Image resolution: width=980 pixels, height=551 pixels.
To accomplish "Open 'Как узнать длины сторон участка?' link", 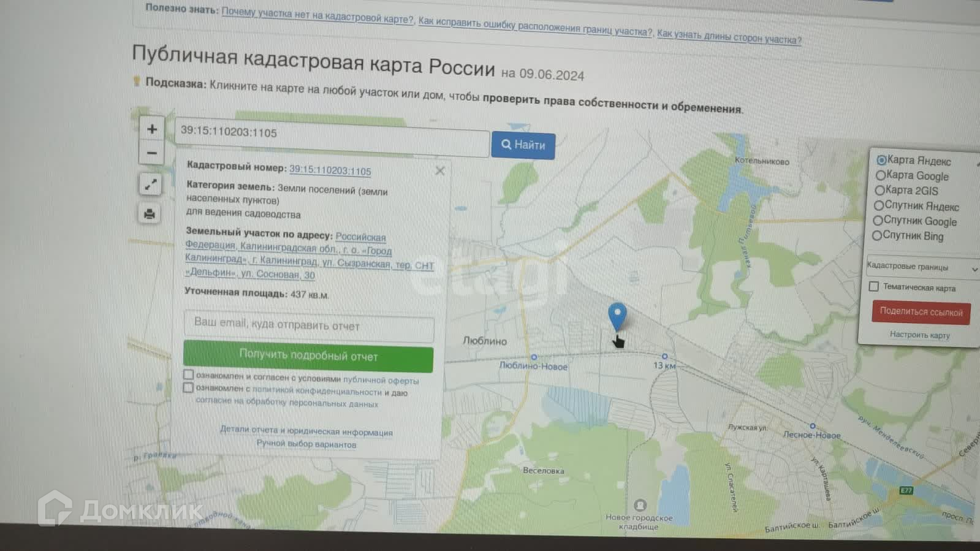I will [x=729, y=37].
